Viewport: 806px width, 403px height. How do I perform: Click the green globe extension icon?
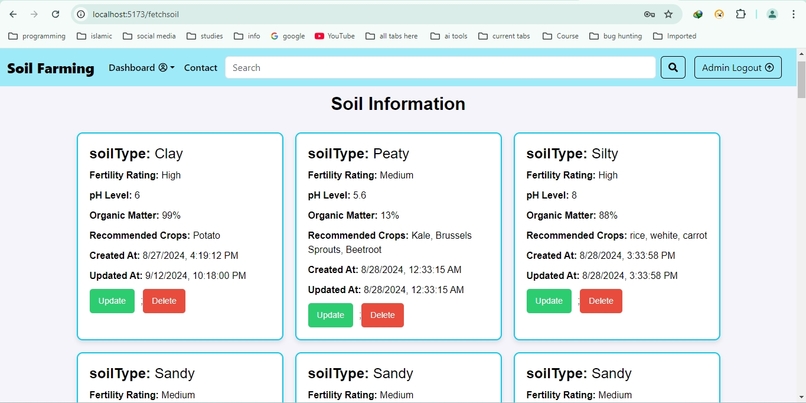click(x=698, y=14)
